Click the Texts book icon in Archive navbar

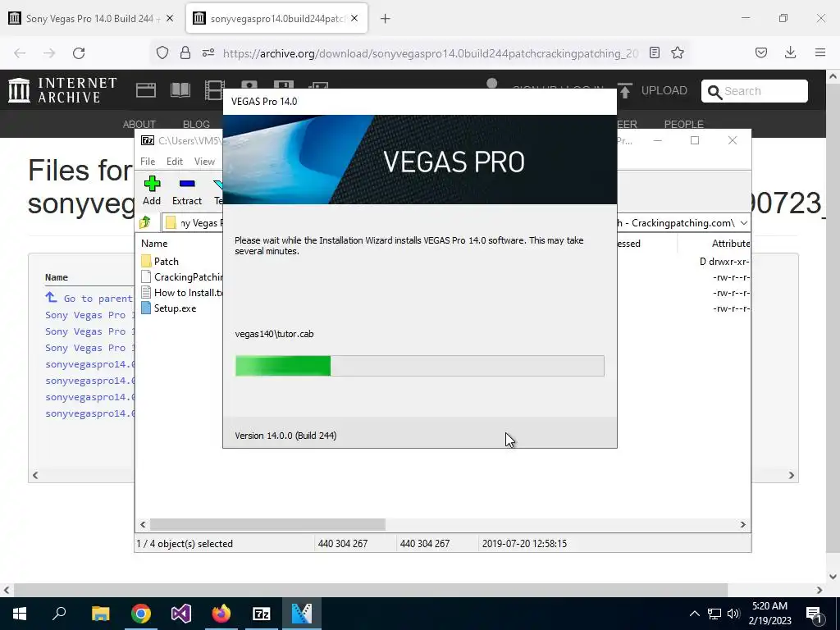[180, 90]
